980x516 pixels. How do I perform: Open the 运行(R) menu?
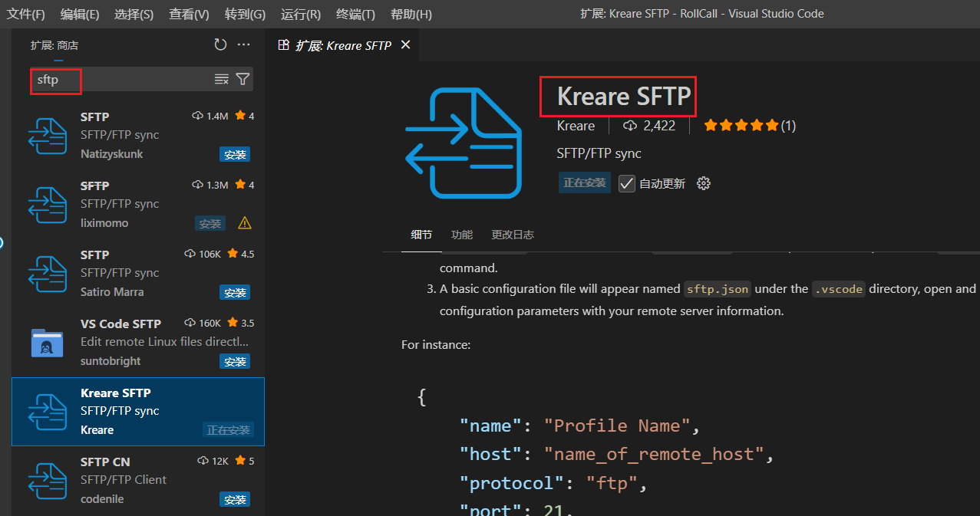301,14
